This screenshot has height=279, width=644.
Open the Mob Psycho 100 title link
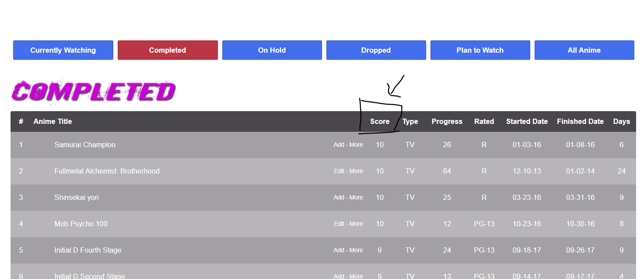pos(81,224)
